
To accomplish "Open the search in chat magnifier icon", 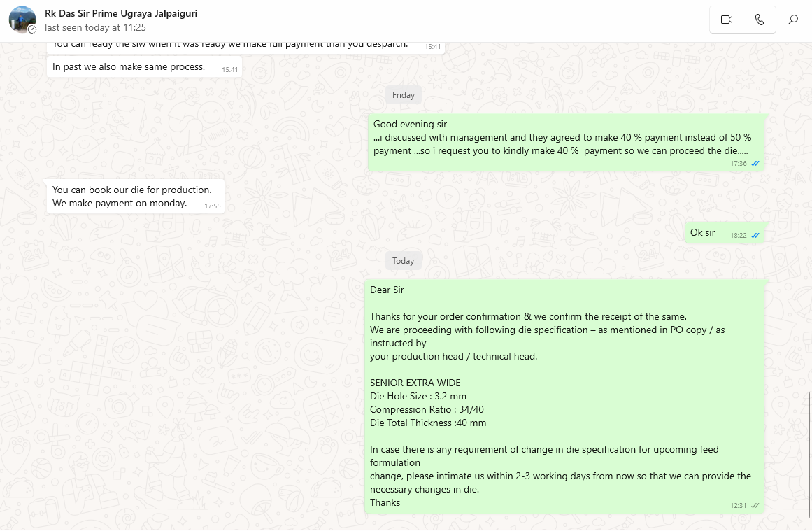I will (x=793, y=20).
